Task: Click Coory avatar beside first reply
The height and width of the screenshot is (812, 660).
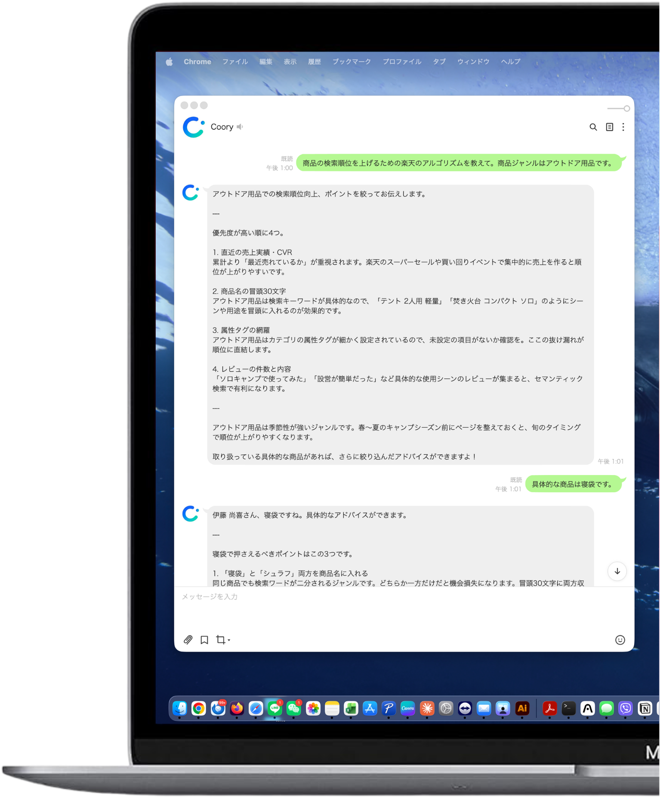Action: 191,192
